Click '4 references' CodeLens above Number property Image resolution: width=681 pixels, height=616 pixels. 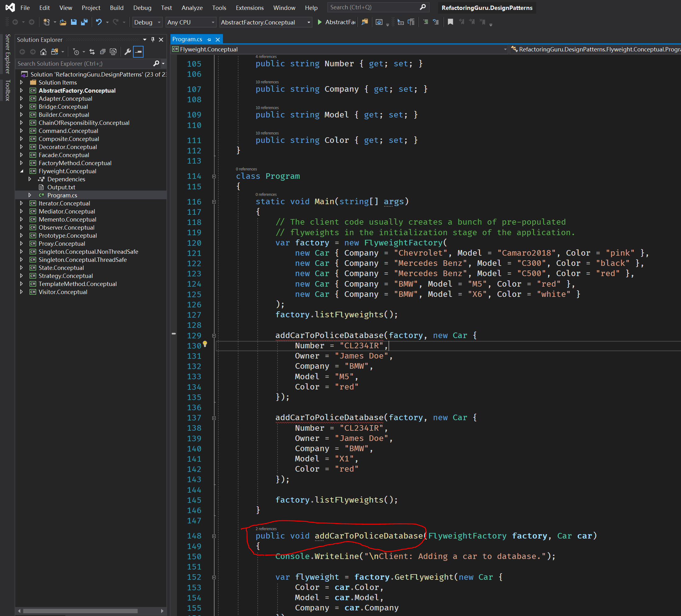(x=266, y=57)
